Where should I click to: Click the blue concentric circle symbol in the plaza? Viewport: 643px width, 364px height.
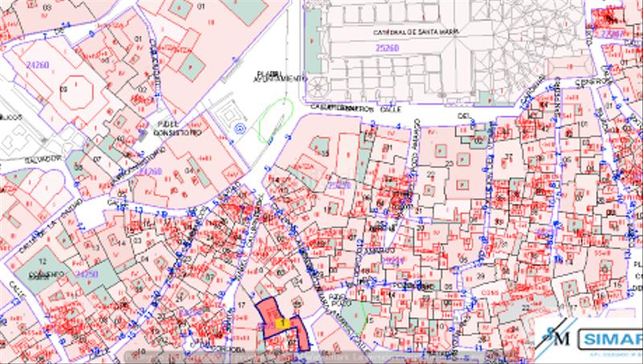click(x=239, y=129)
